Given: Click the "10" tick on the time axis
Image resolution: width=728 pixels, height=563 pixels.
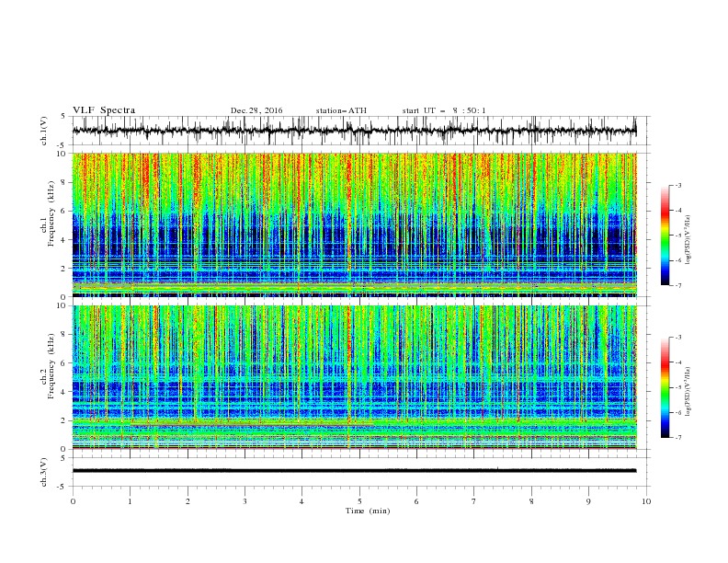Looking at the screenshot, I should pos(646,501).
